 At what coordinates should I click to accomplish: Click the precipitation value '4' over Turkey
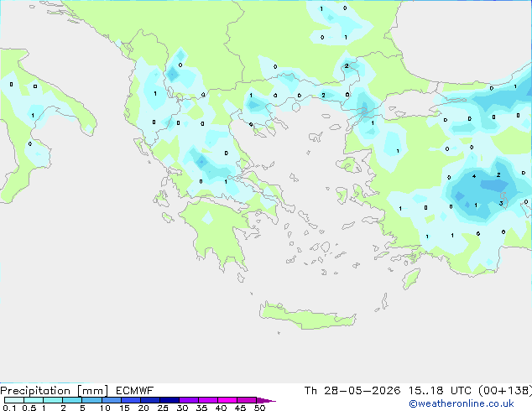click(x=474, y=176)
